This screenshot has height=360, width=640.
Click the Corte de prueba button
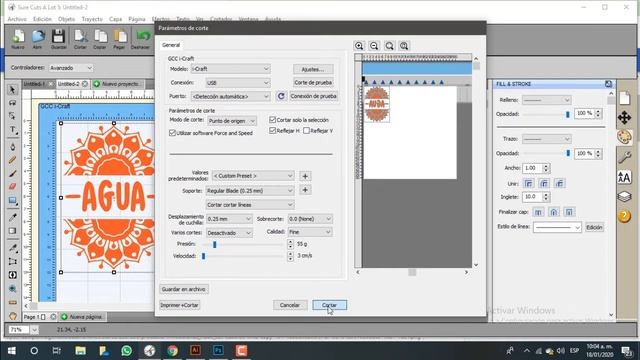click(x=313, y=82)
